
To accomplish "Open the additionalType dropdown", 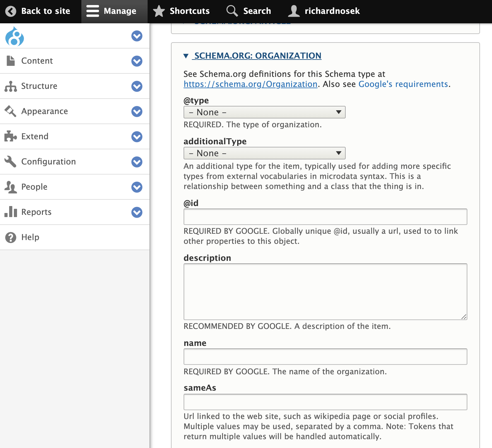I will coord(264,153).
